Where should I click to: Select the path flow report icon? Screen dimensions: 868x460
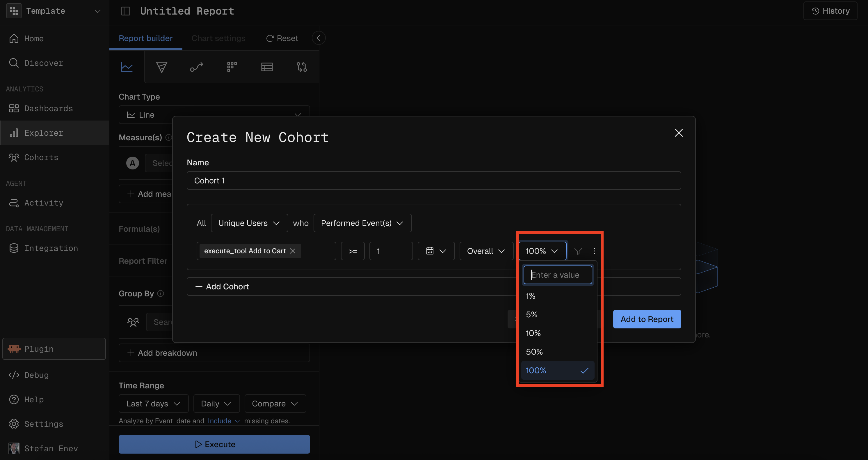[x=197, y=67]
